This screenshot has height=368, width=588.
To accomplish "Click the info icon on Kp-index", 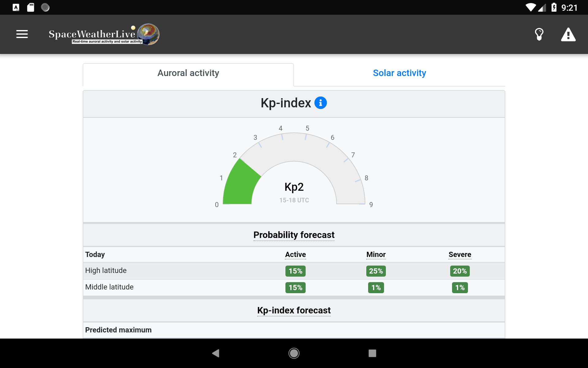I will [320, 103].
